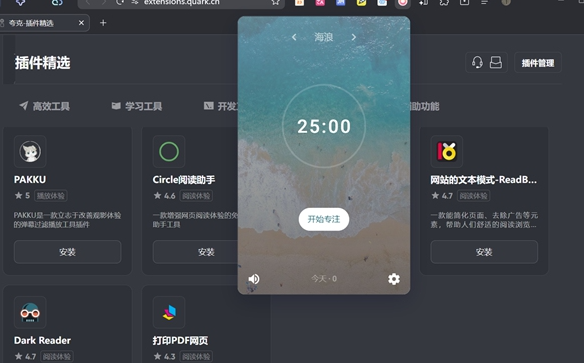
Task: Open the Circle阅读助手 title
Action: 184,180
